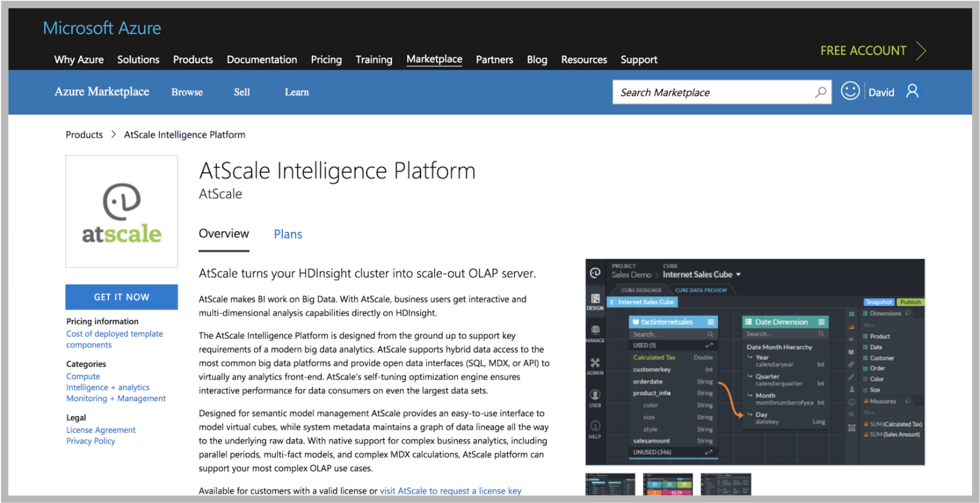Select the CUBE DESIGNER tab in screenshot
The height and width of the screenshot is (503, 980).
pos(641,290)
